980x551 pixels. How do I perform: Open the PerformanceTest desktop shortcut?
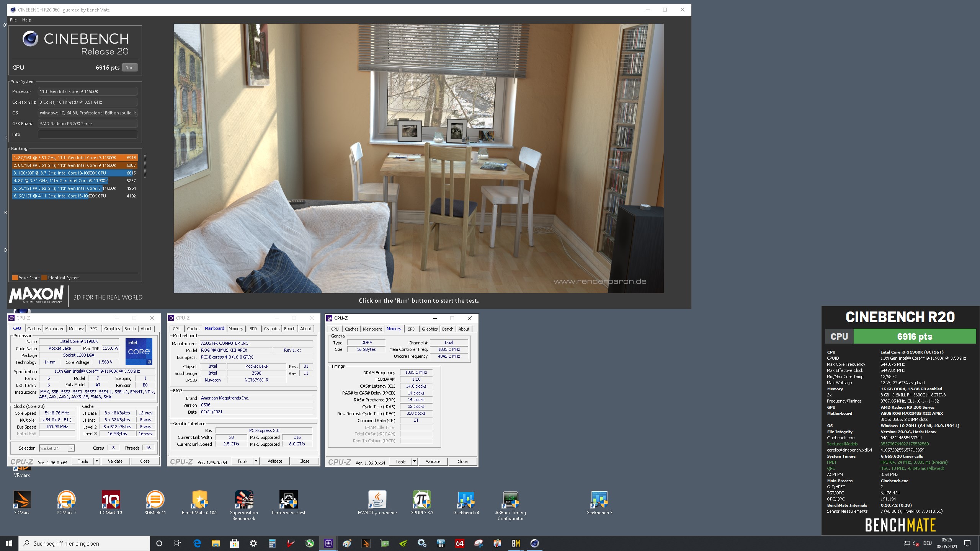pyautogui.click(x=289, y=503)
